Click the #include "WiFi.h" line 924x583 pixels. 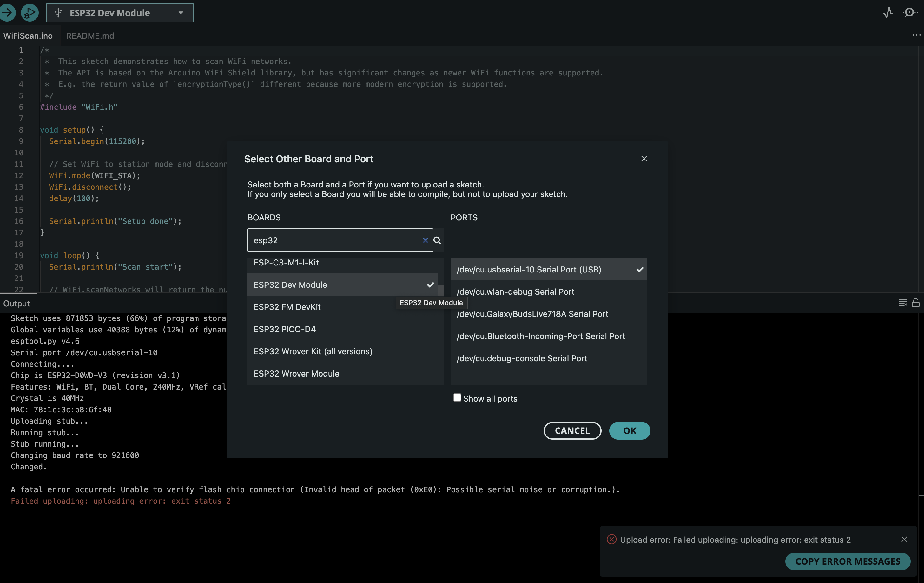pos(79,107)
